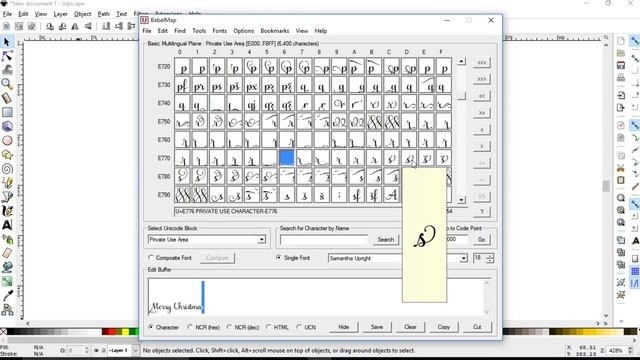Select Character output radio button
640x360 pixels.
[151, 327]
